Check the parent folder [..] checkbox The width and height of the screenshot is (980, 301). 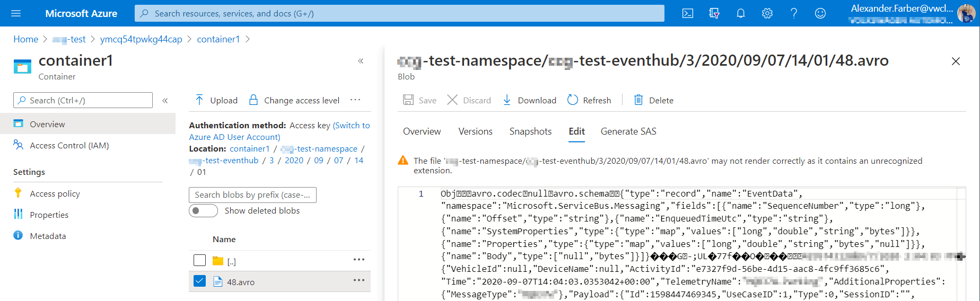[199, 260]
